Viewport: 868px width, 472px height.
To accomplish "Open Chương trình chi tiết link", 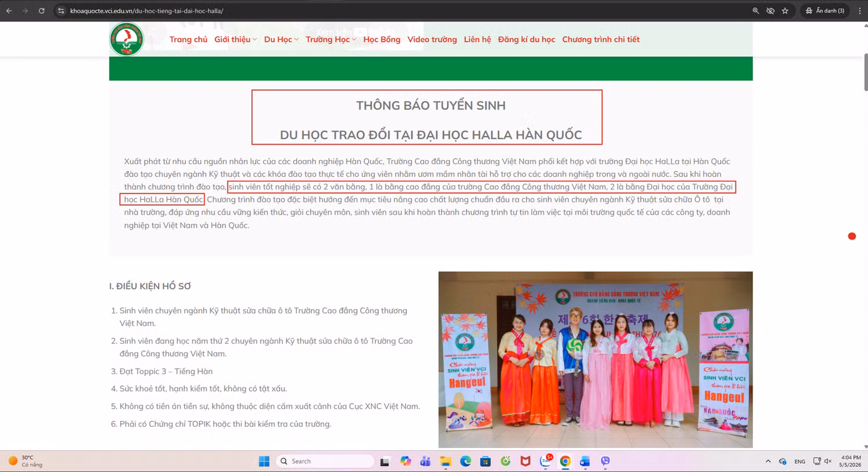I will (x=601, y=39).
